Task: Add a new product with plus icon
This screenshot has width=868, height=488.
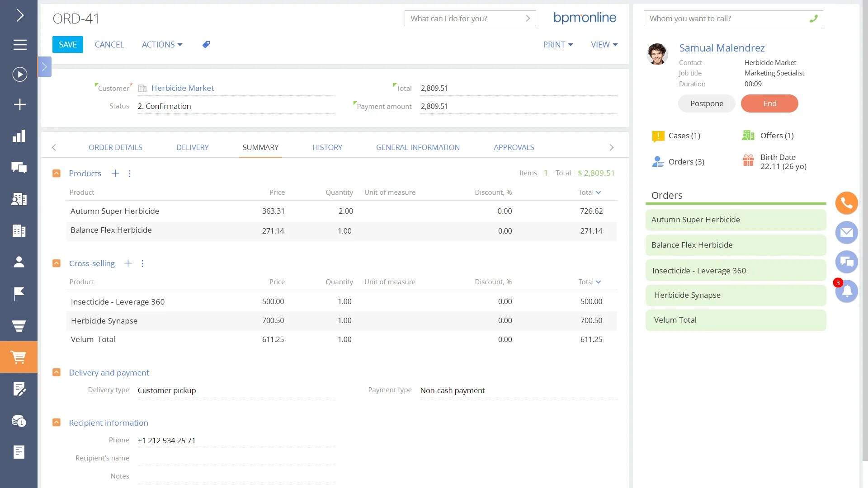Action: 115,174
